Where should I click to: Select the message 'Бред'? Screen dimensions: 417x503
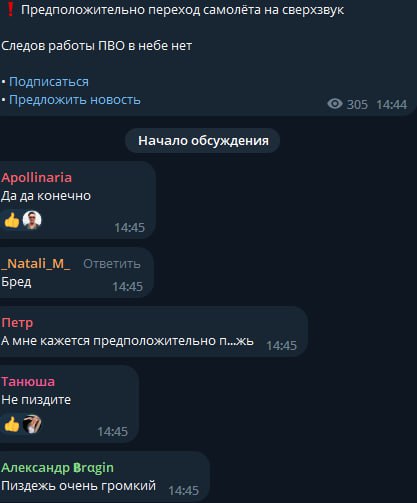16,282
